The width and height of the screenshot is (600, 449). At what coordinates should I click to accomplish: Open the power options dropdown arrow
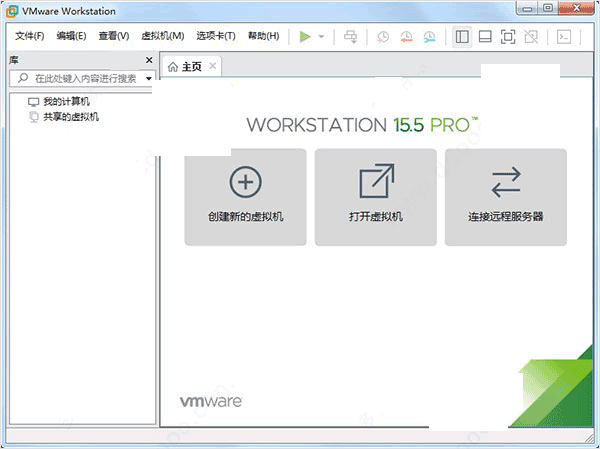point(322,36)
